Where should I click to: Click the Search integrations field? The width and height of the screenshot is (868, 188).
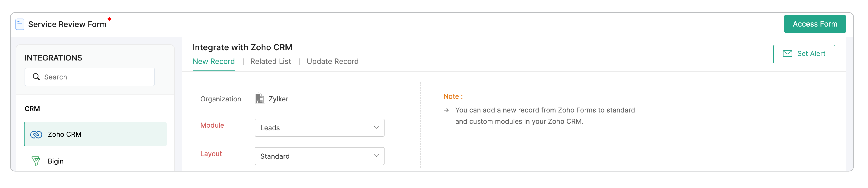tap(89, 77)
